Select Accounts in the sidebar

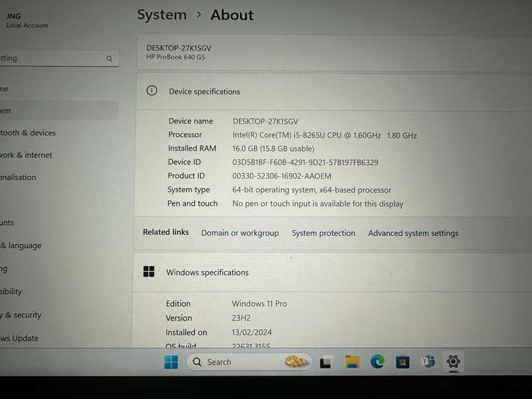[59, 223]
